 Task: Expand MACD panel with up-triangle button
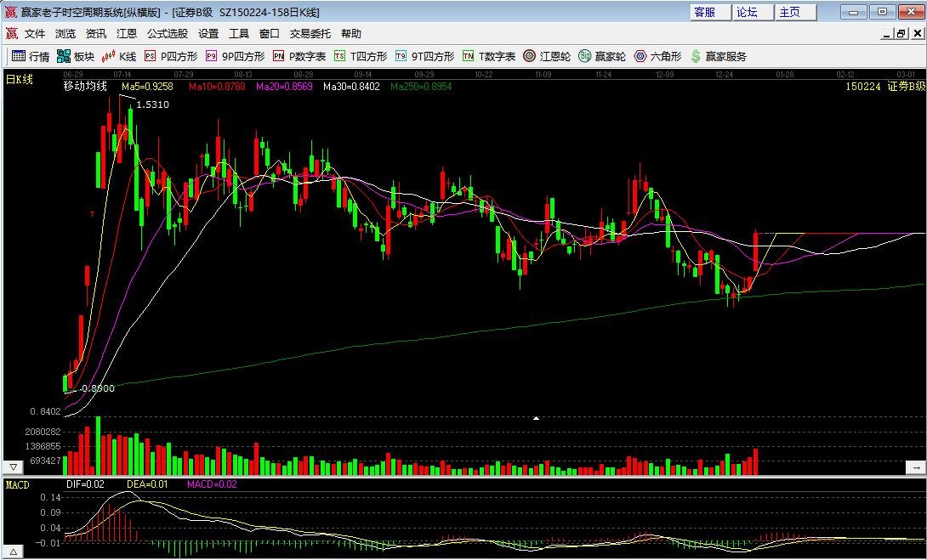(x=14, y=552)
